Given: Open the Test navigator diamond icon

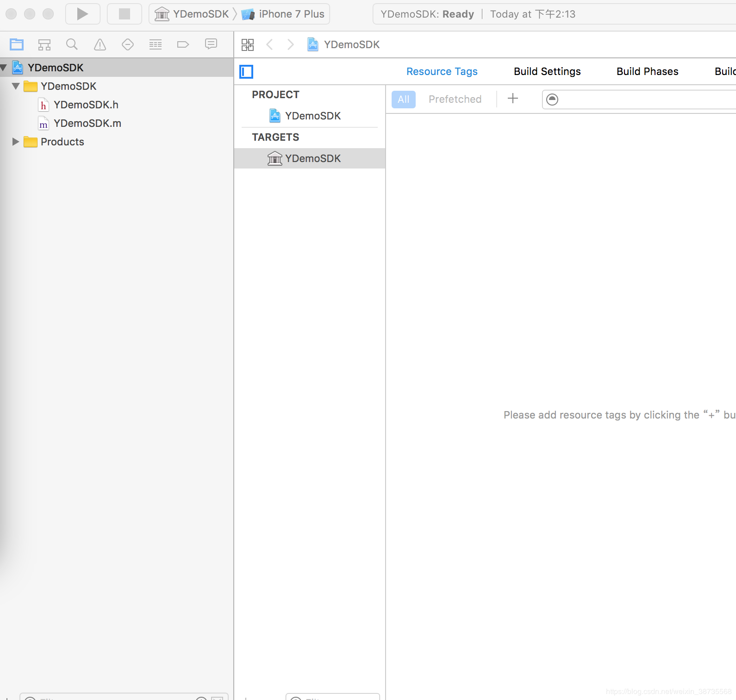Looking at the screenshot, I should tap(128, 44).
